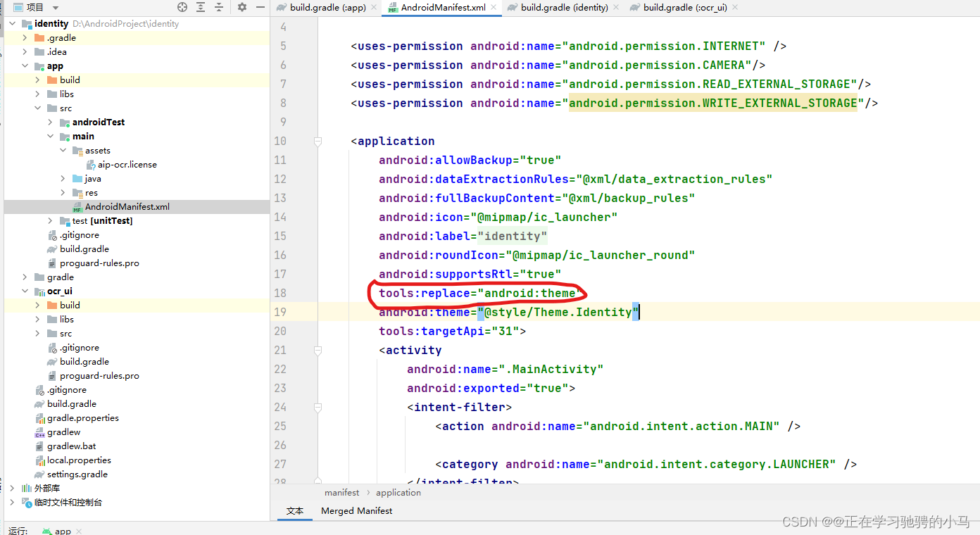Screen dimensions: 980x535
Task: Click gradle icon of app build.gradle
Action: pyautogui.click(x=52, y=249)
